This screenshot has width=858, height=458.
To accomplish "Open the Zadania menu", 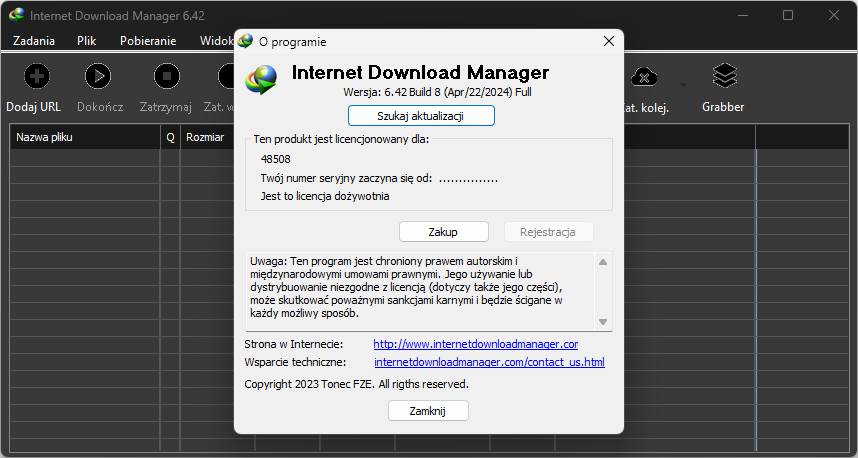I will point(34,40).
